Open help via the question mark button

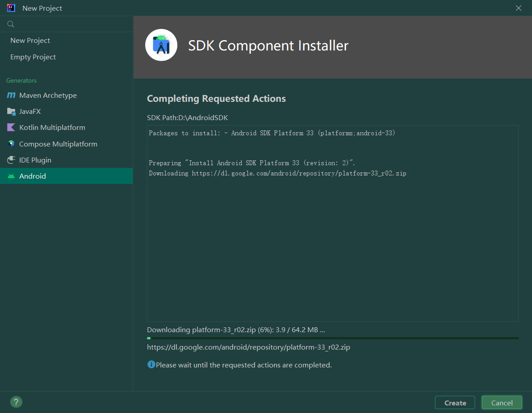point(16,402)
